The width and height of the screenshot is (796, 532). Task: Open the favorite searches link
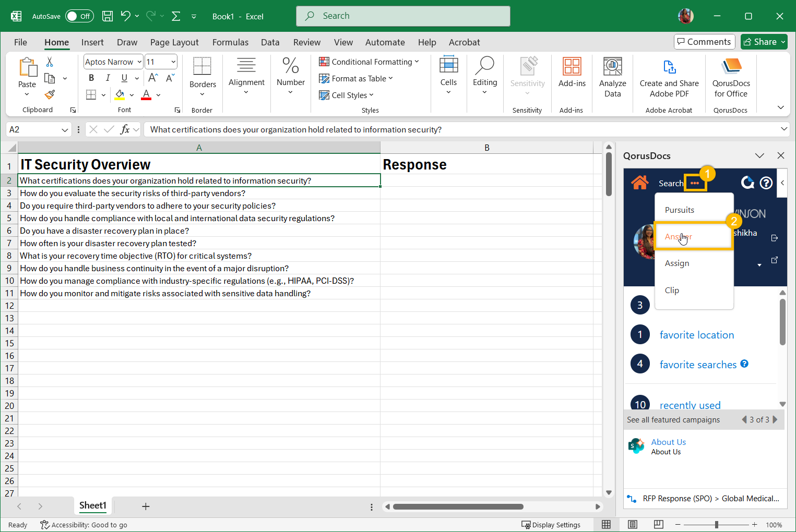point(698,365)
